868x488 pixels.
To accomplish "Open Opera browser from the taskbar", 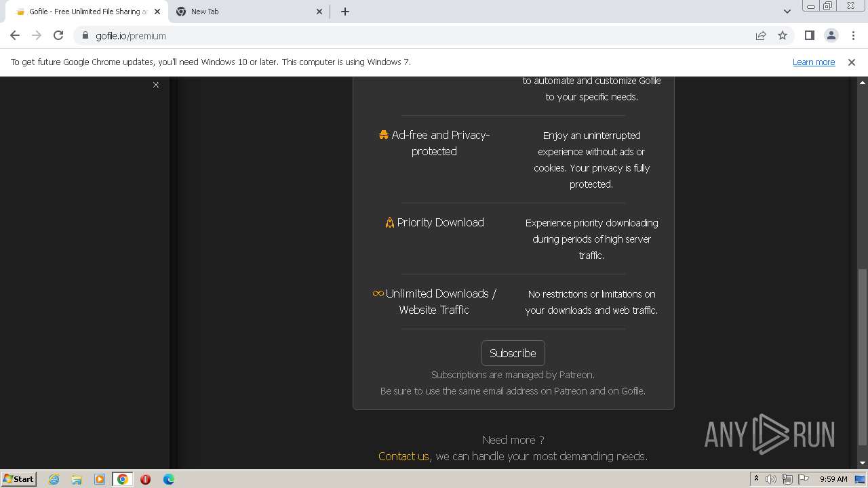I will click(x=145, y=479).
